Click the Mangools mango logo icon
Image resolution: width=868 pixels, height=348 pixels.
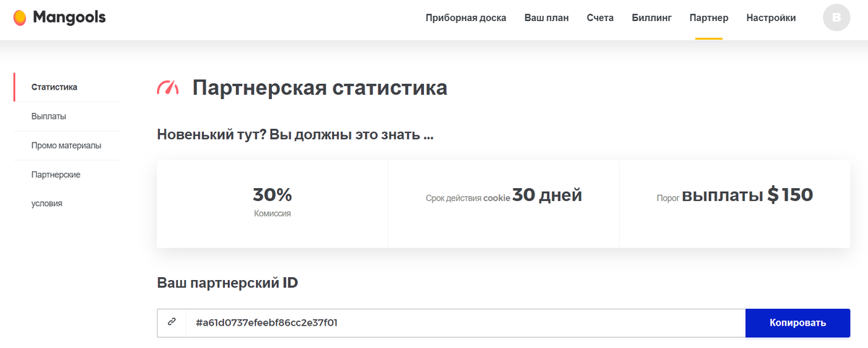pos(20,17)
